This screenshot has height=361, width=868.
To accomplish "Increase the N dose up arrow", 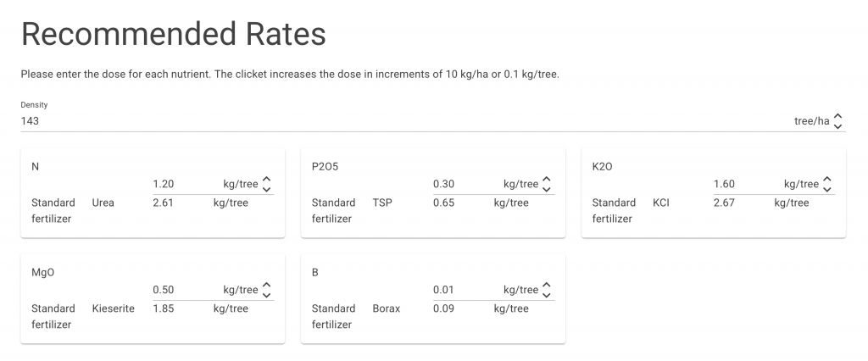I will (267, 180).
